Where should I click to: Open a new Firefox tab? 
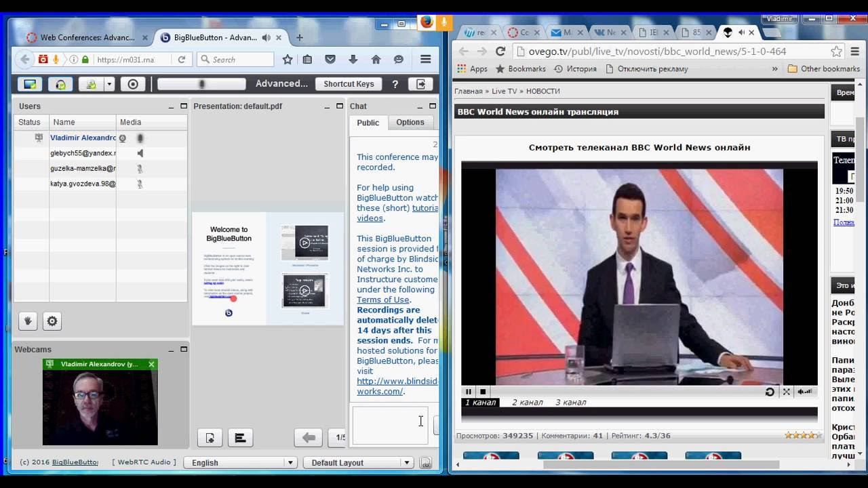point(300,38)
